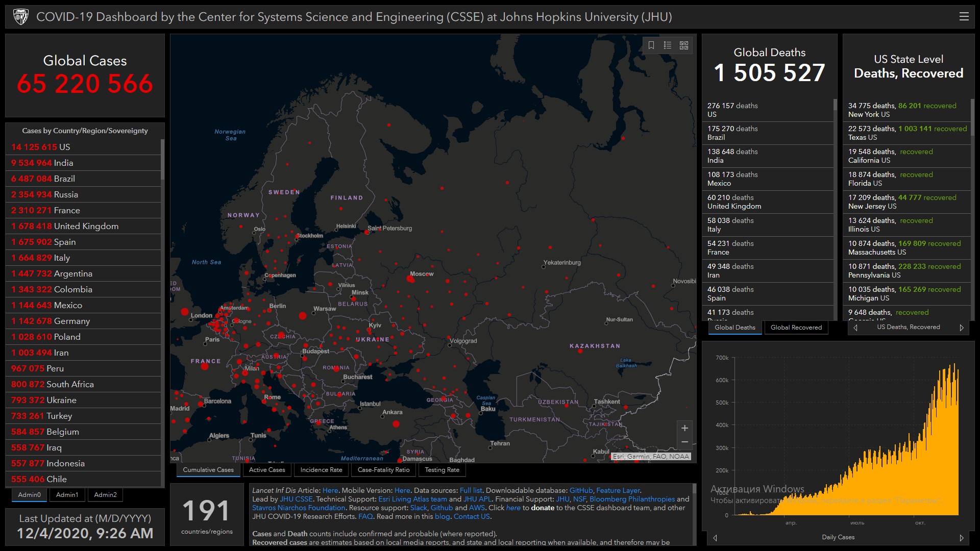This screenshot has width=980, height=551.
Task: Show previous chart with left arrow
Action: tap(715, 538)
